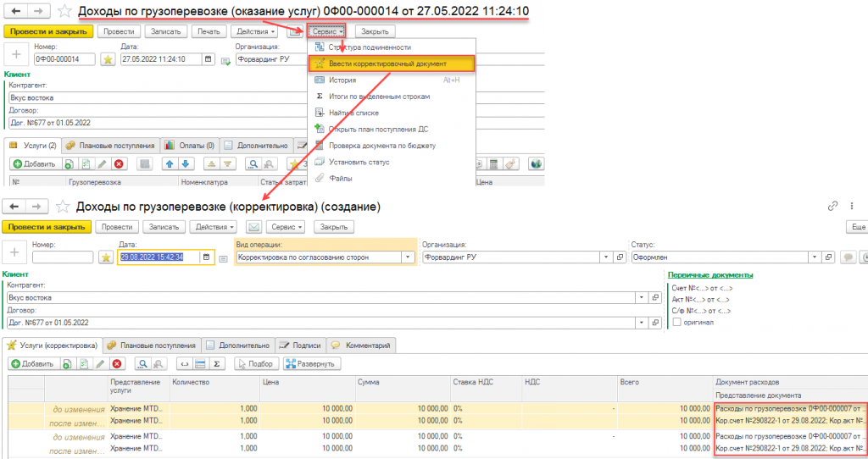Viewport: 868px width, 459px height.
Task: Open Действия dropdown in корректировка window
Action: click(214, 227)
